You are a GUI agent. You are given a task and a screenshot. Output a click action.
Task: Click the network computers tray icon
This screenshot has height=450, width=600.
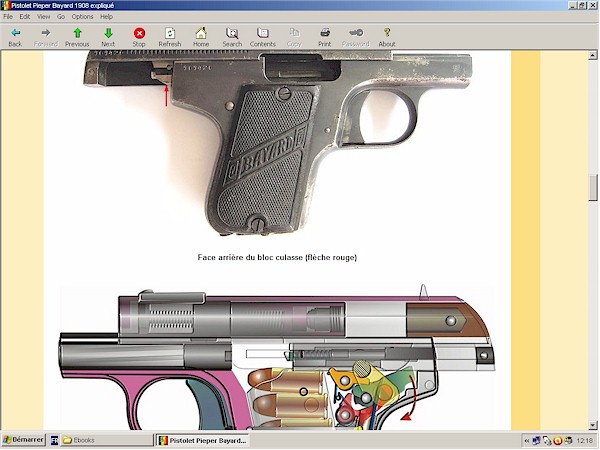(536, 441)
